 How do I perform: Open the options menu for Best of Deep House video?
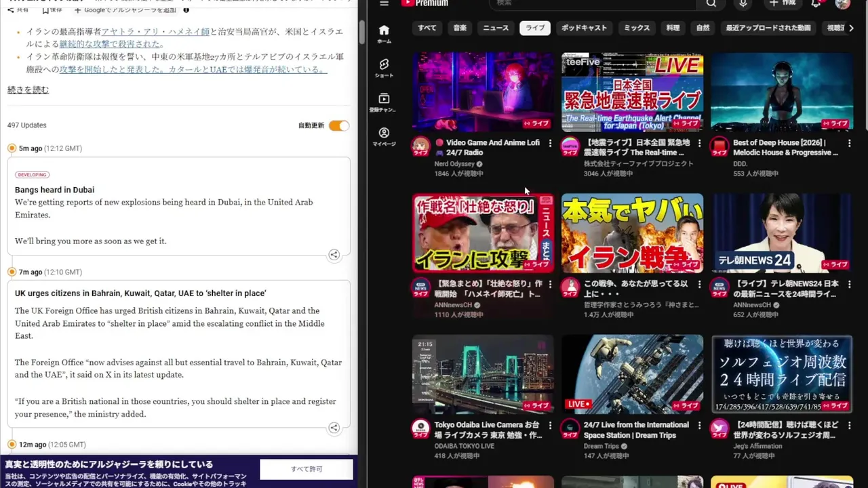coord(849,143)
